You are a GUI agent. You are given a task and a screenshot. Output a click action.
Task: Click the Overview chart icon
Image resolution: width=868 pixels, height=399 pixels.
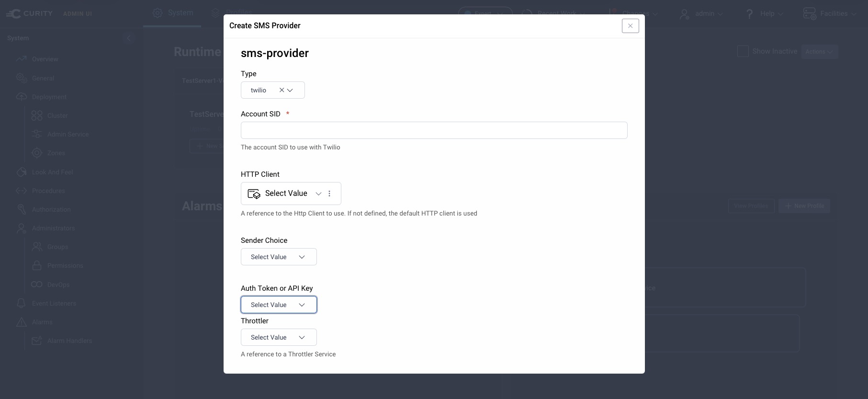[21, 59]
